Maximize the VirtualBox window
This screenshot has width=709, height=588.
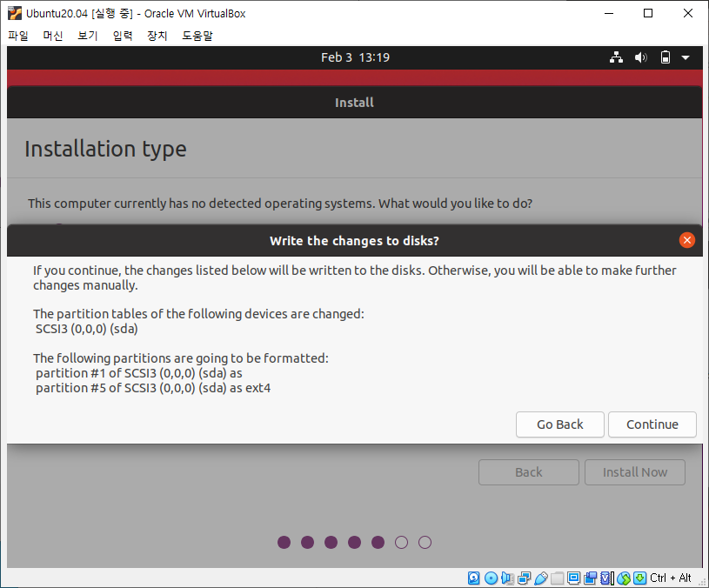(648, 13)
